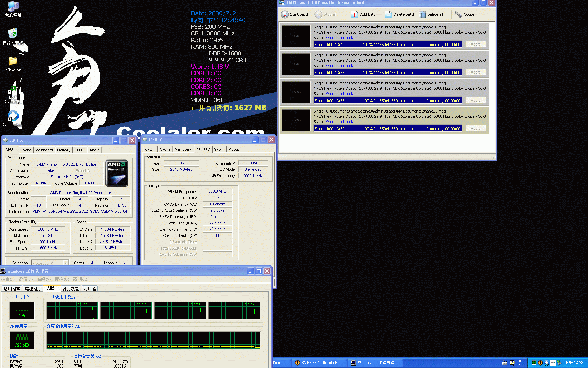Open the 選項 menu in Task Manager

click(x=26, y=279)
